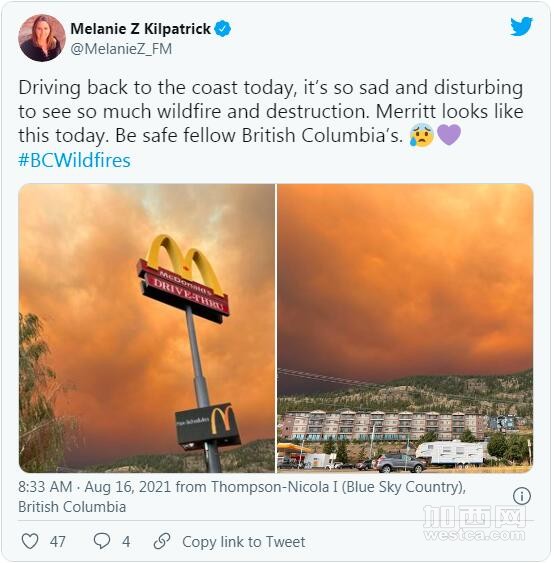Click the Twitter bird logo
The height and width of the screenshot is (563, 555).
(521, 26)
